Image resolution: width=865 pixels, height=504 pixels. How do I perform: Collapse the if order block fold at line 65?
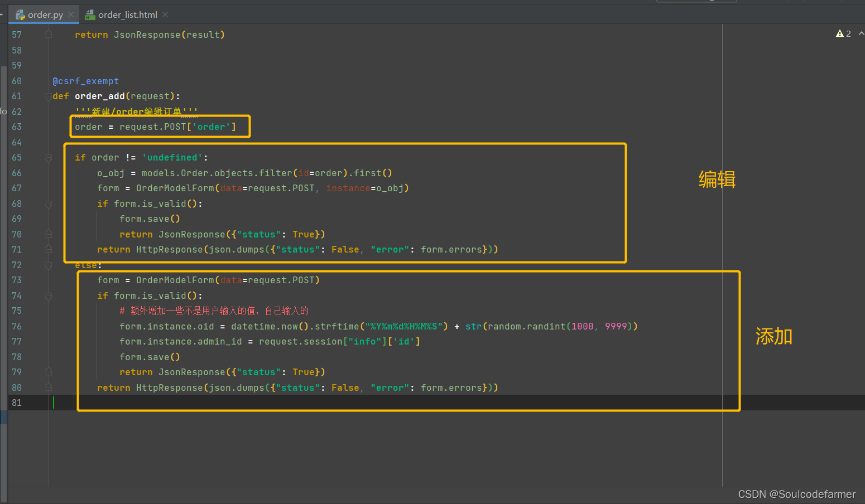[49, 158]
